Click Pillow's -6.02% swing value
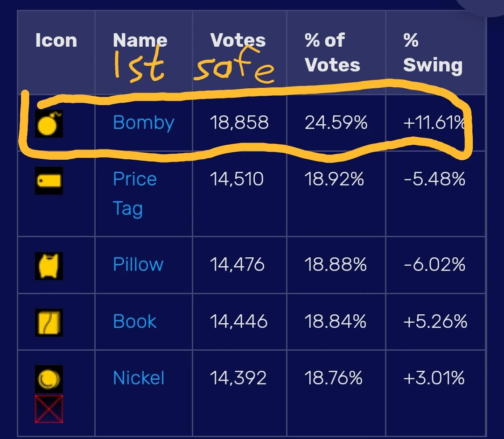Screen dimensions: 504x439 (x=434, y=264)
